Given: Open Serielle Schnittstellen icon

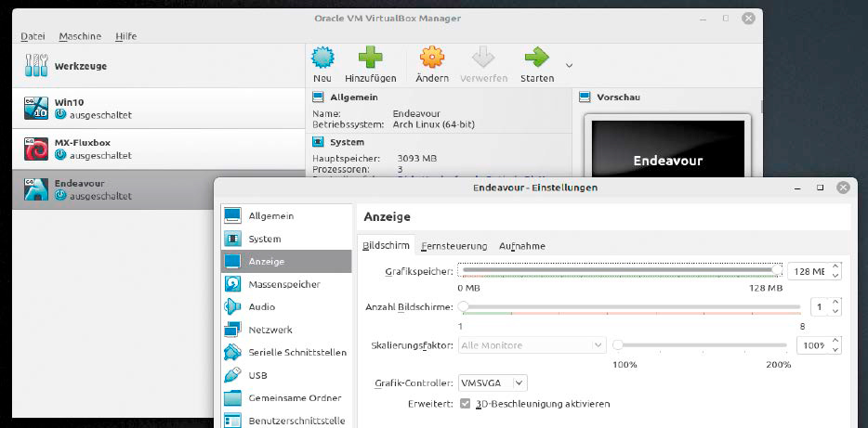Looking at the screenshot, I should pos(232,352).
